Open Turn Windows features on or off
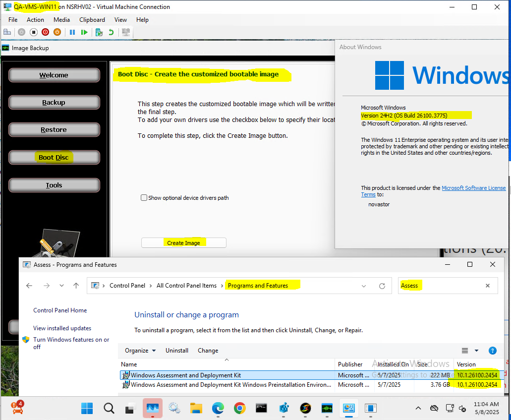Screen dimensions: 511x420 coord(71,343)
